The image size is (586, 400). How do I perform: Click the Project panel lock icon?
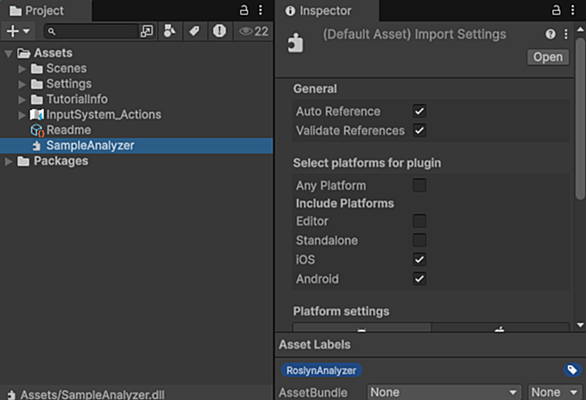pos(244,10)
